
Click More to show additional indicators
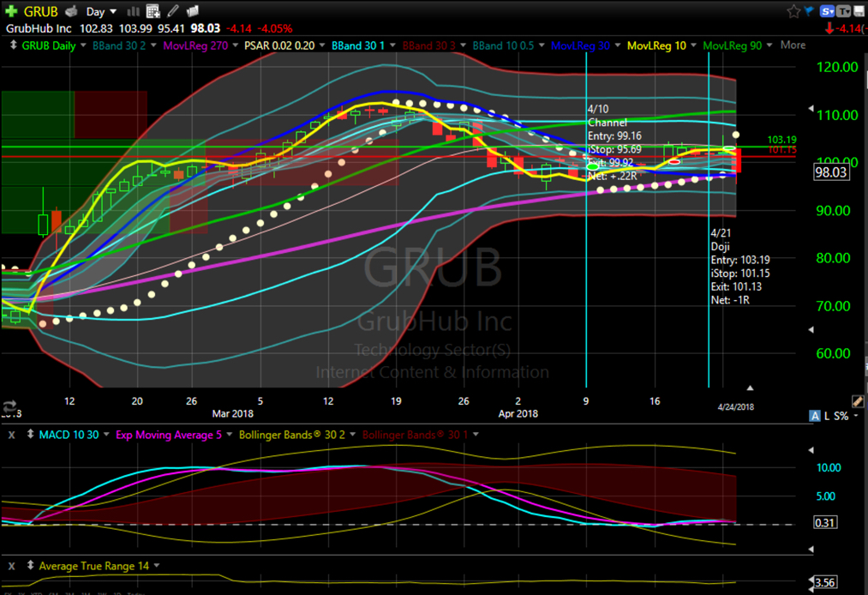793,45
